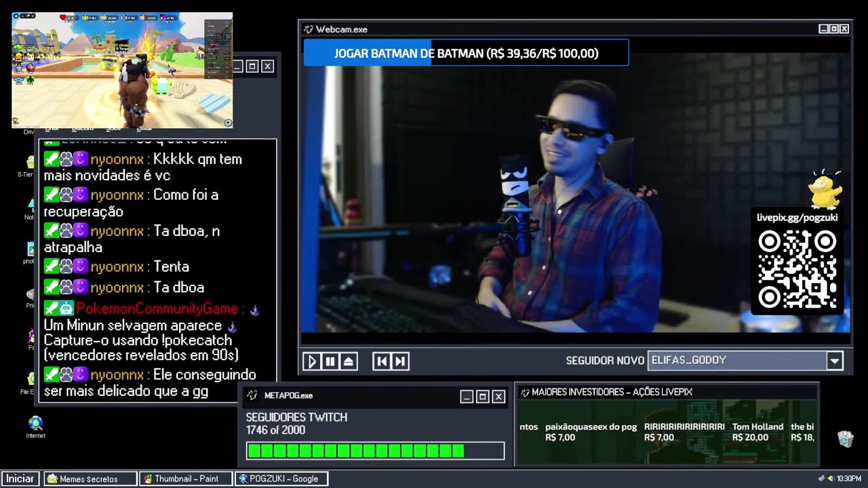Click the Webcam.exe title bar icon
868x488 pixels.
[308, 29]
